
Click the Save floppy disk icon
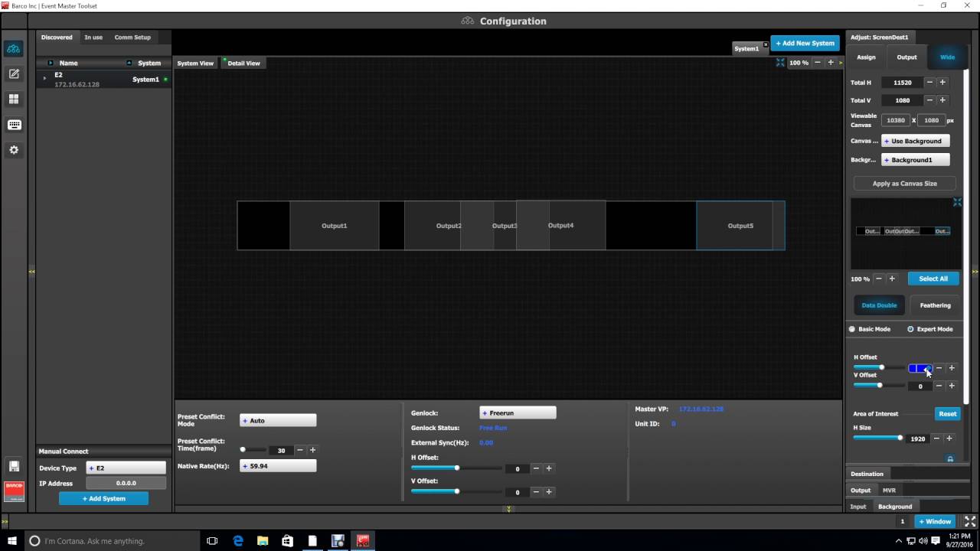(x=14, y=466)
